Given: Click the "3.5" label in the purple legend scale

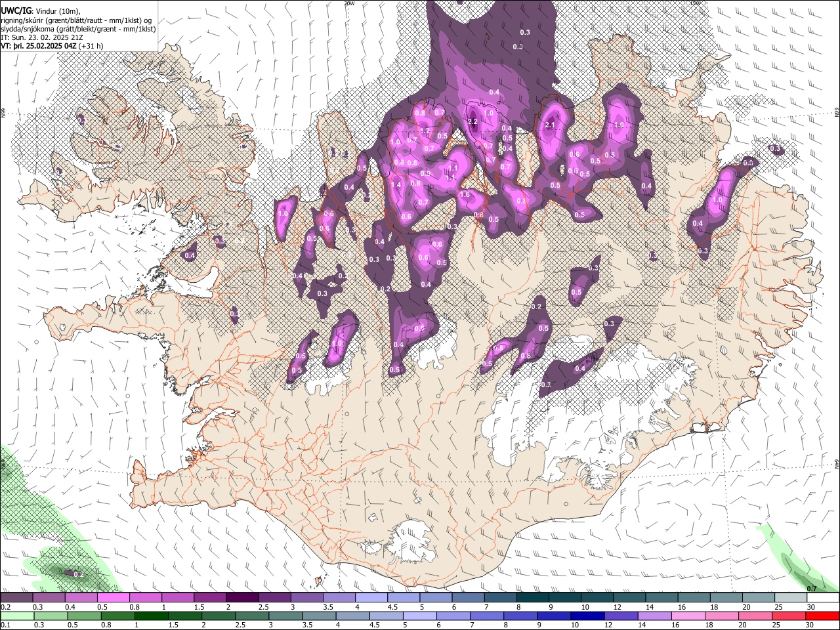Looking at the screenshot, I should pos(328,607).
